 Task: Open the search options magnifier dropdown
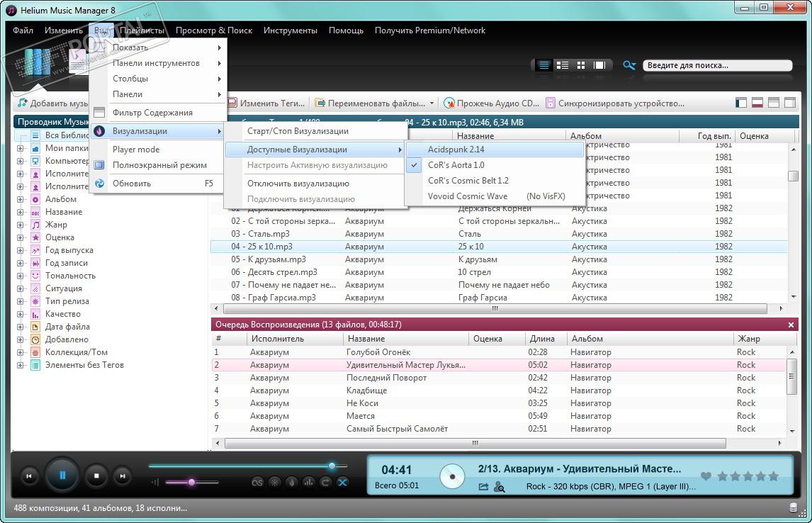click(x=629, y=65)
